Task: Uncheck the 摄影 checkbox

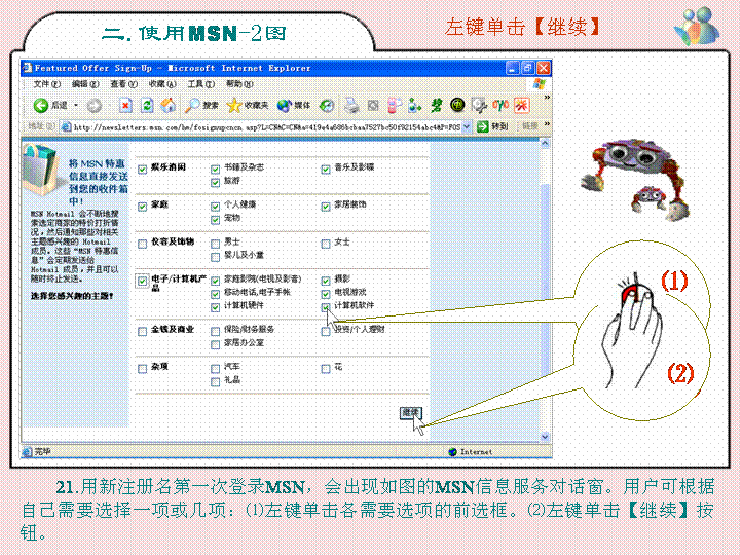Action: 326,281
